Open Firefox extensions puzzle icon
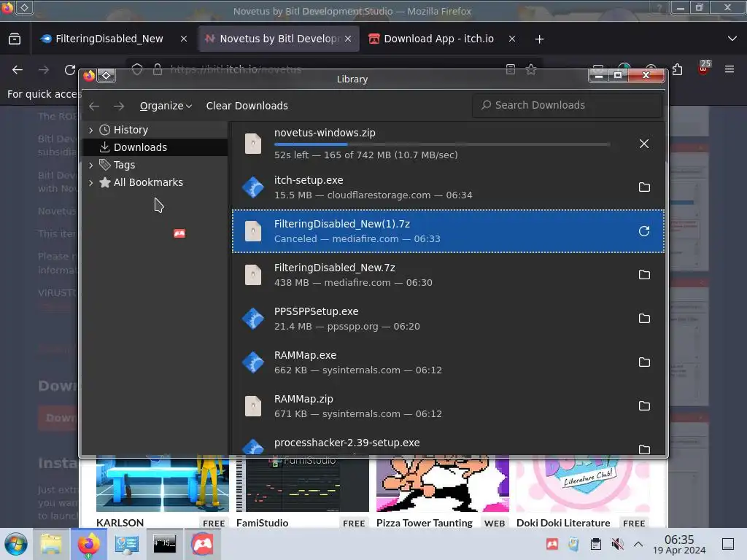The width and height of the screenshot is (747, 560). [677, 70]
